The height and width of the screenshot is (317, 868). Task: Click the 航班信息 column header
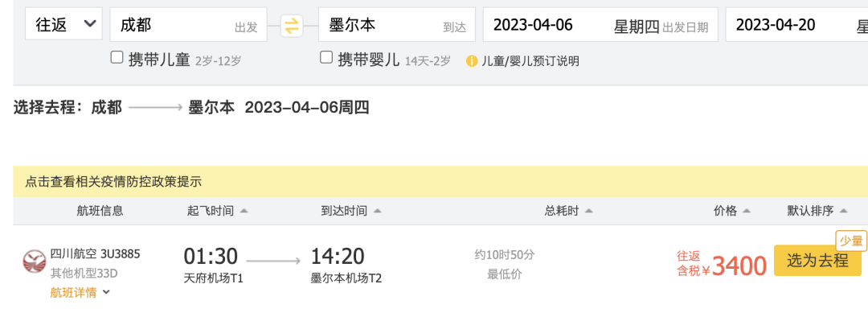(100, 211)
